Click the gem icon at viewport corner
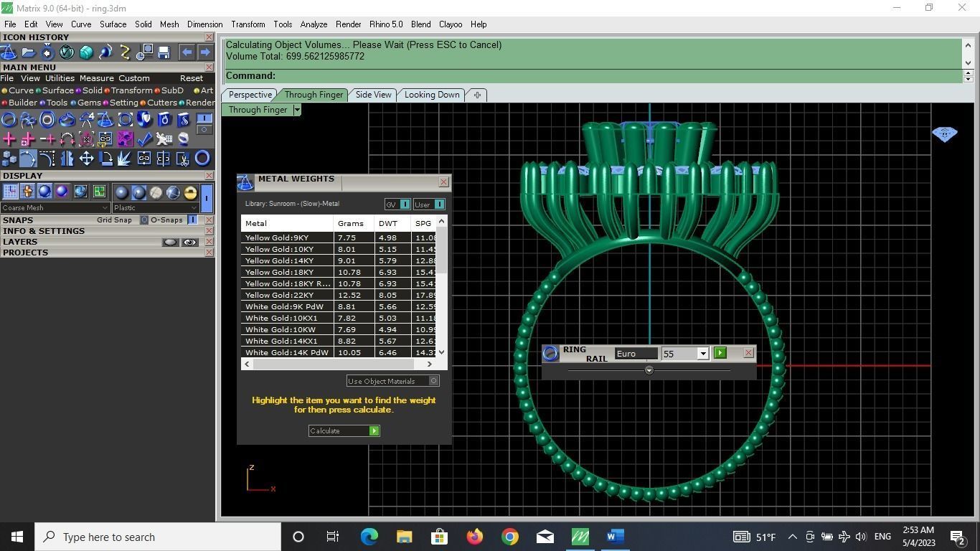The height and width of the screenshot is (551, 980). (x=945, y=134)
